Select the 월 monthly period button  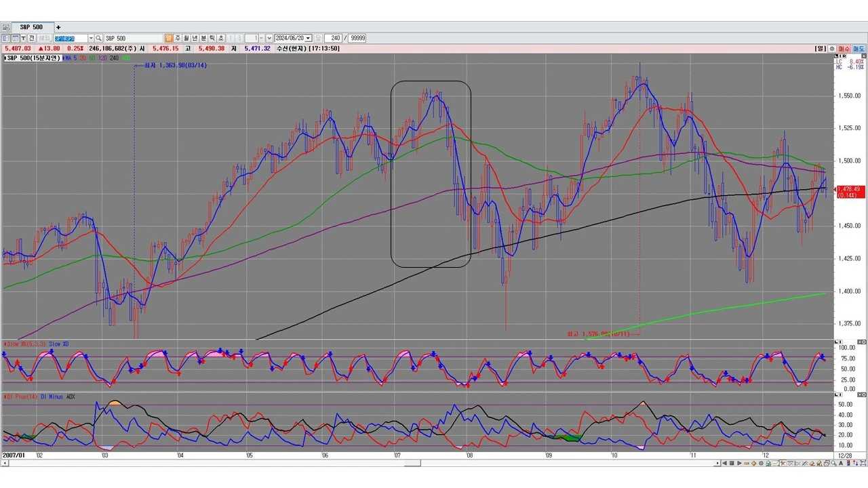click(x=186, y=39)
